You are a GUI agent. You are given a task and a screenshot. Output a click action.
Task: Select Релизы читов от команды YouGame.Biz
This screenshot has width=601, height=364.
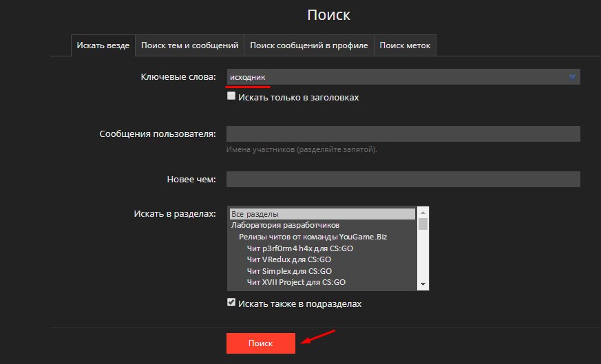(x=308, y=237)
